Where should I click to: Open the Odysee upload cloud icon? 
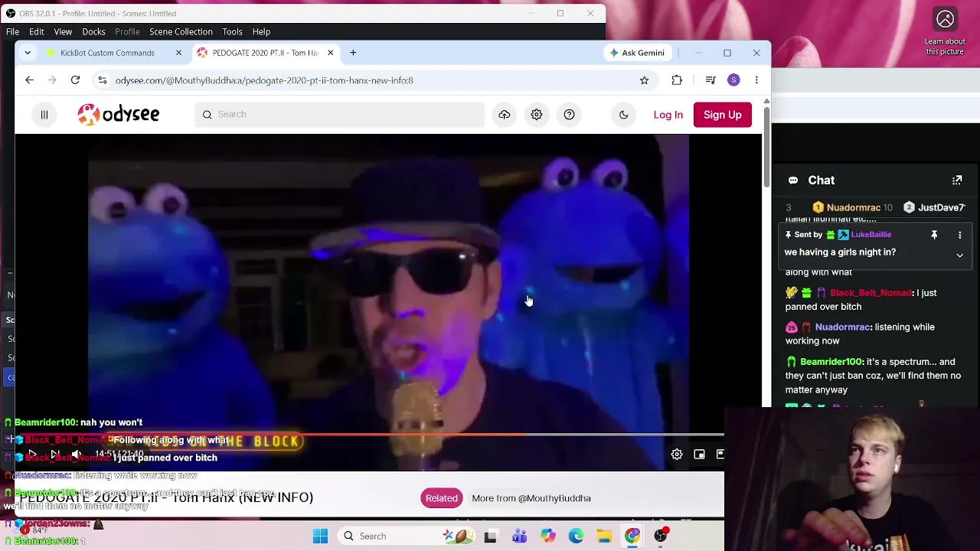504,115
